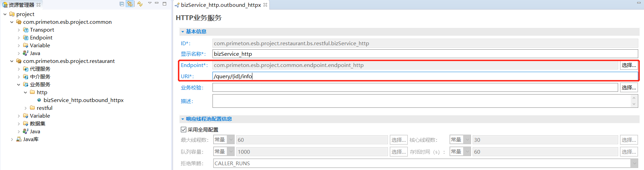Viewport: 644px width, 170px height.
Task: Select the restful folder label
Action: tap(45, 108)
